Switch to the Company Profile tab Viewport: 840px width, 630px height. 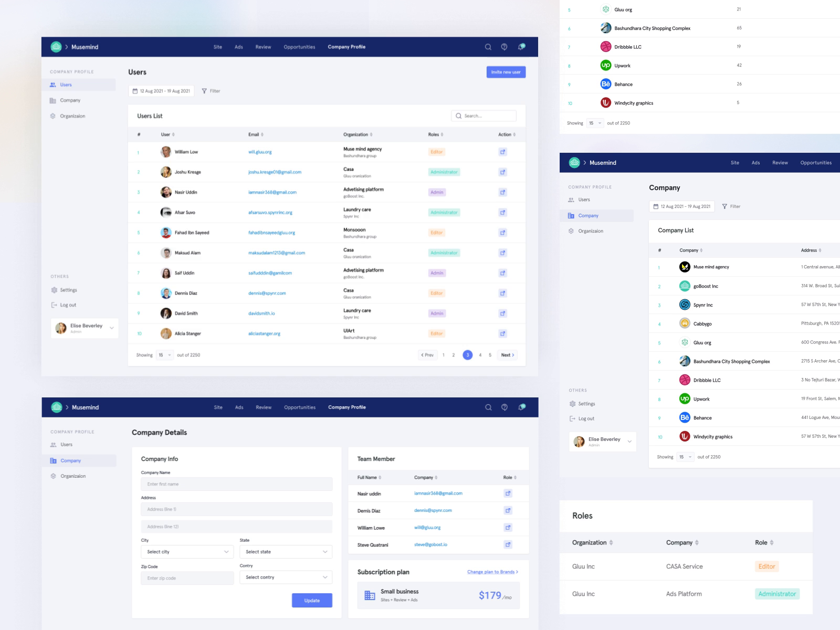[346, 47]
